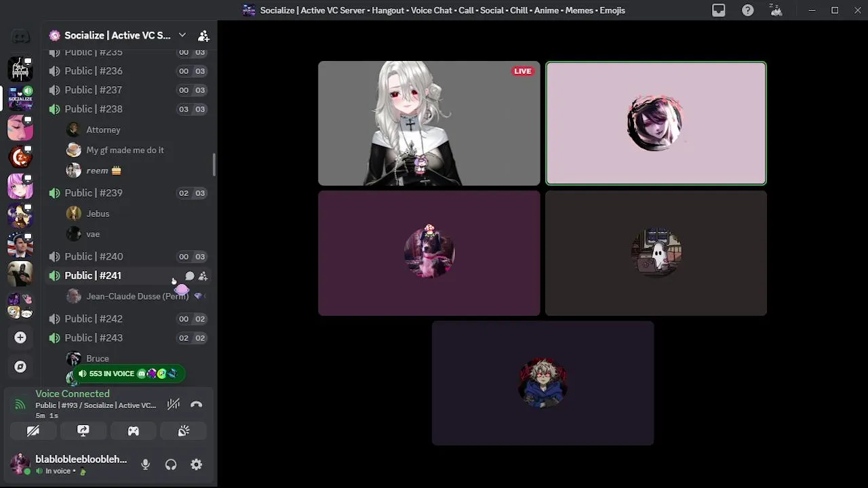
Task: Join voice channel Public | #243
Action: (128, 338)
